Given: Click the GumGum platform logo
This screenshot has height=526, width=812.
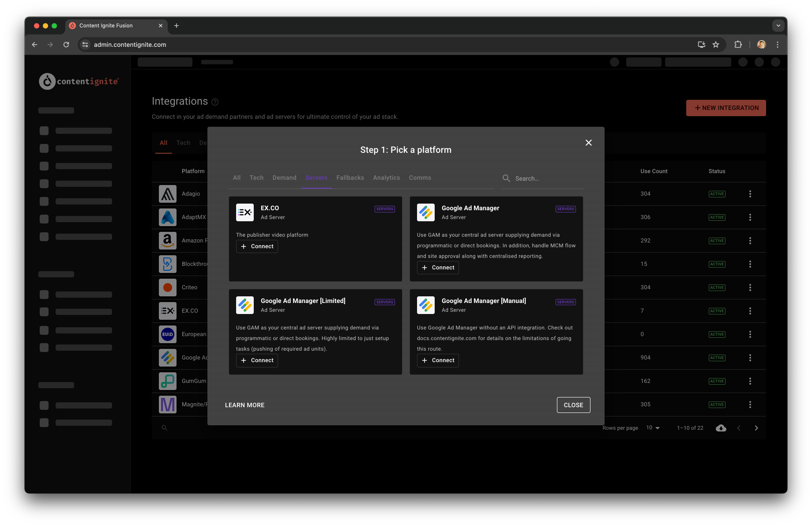Looking at the screenshot, I should [168, 381].
